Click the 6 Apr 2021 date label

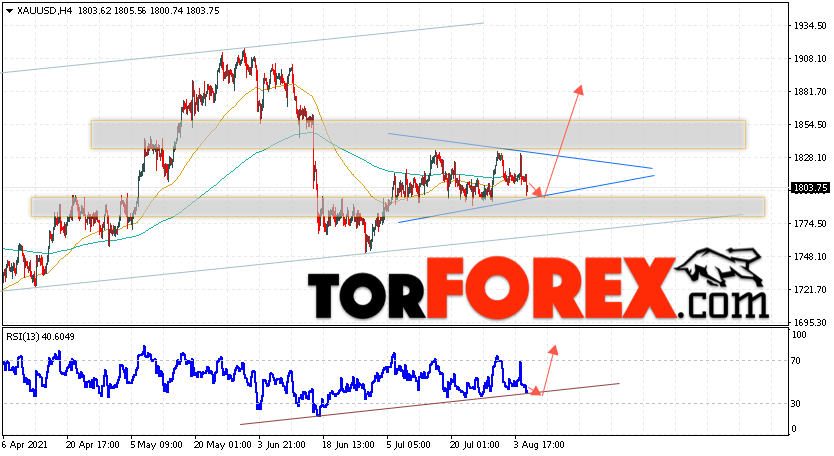click(24, 445)
